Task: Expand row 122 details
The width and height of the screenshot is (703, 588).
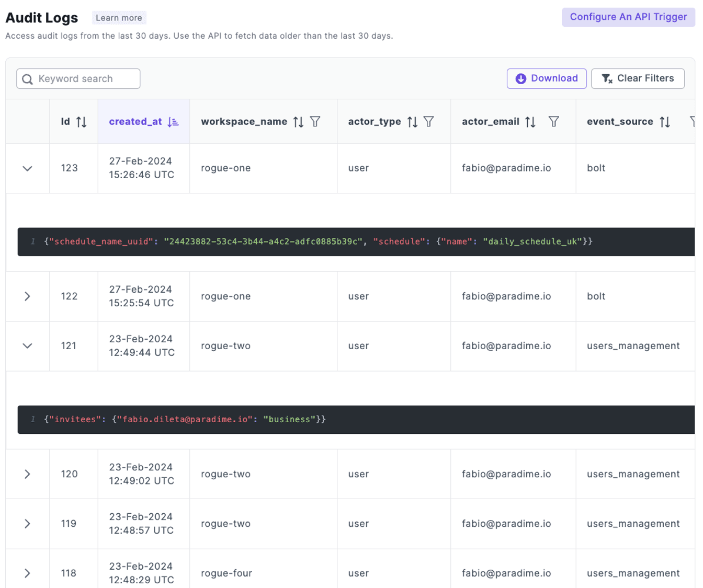Action: 28,296
